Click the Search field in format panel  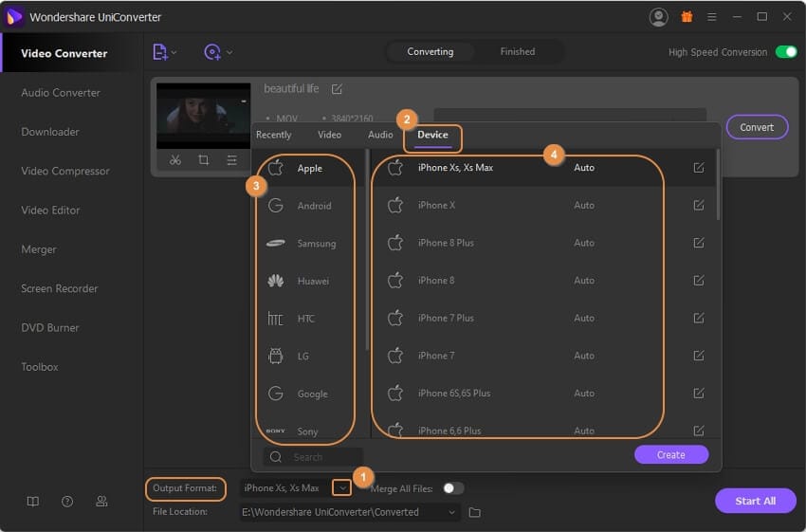[314, 456]
